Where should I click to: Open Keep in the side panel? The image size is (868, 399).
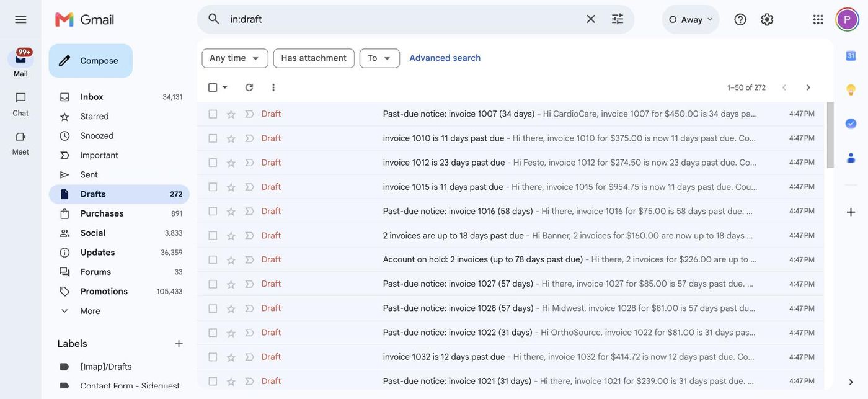tap(851, 90)
